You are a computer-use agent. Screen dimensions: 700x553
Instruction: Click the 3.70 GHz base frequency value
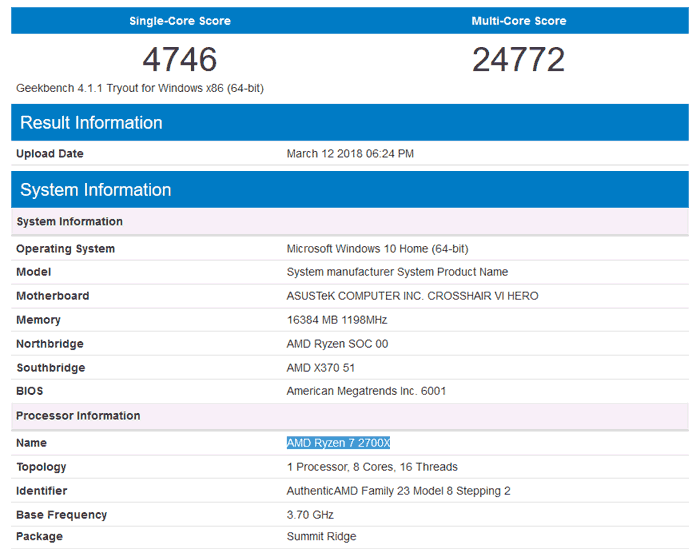tap(309, 515)
